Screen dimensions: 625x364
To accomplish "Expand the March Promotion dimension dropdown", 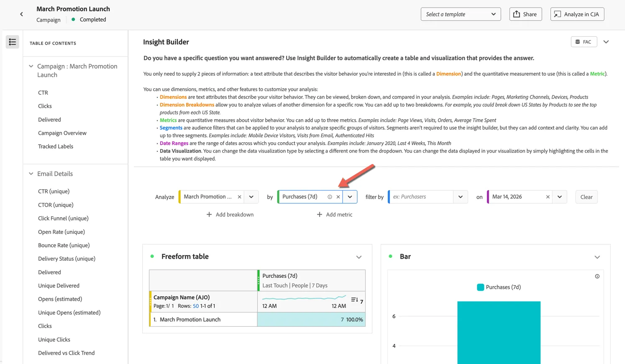I will 251,197.
